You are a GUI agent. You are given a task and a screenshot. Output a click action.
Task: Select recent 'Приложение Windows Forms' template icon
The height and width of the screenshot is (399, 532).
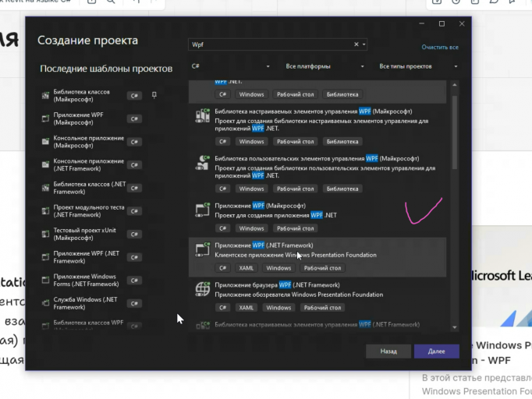(45, 280)
